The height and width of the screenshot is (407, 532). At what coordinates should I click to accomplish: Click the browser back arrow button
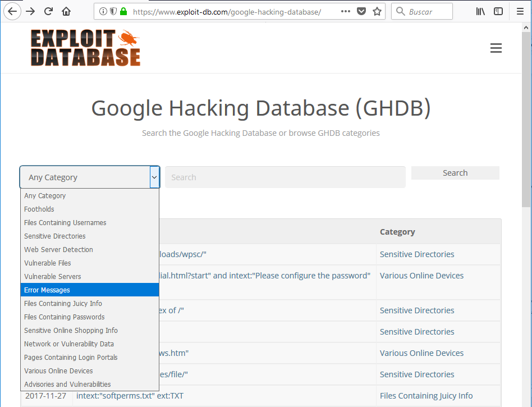tap(12, 11)
